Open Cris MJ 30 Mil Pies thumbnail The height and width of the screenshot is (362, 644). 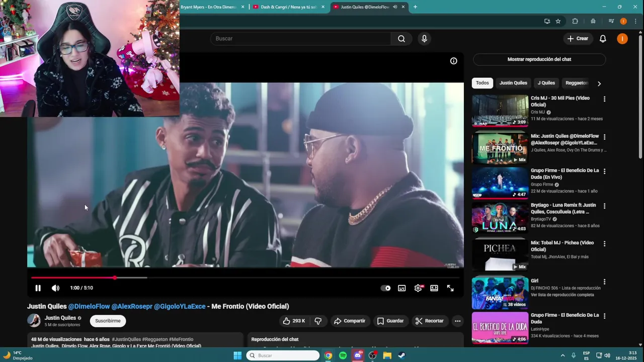pos(500,110)
